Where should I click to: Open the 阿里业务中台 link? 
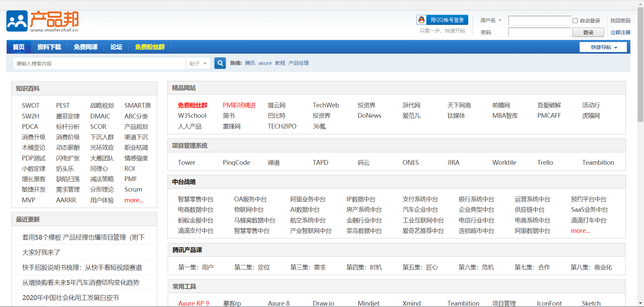(308, 199)
